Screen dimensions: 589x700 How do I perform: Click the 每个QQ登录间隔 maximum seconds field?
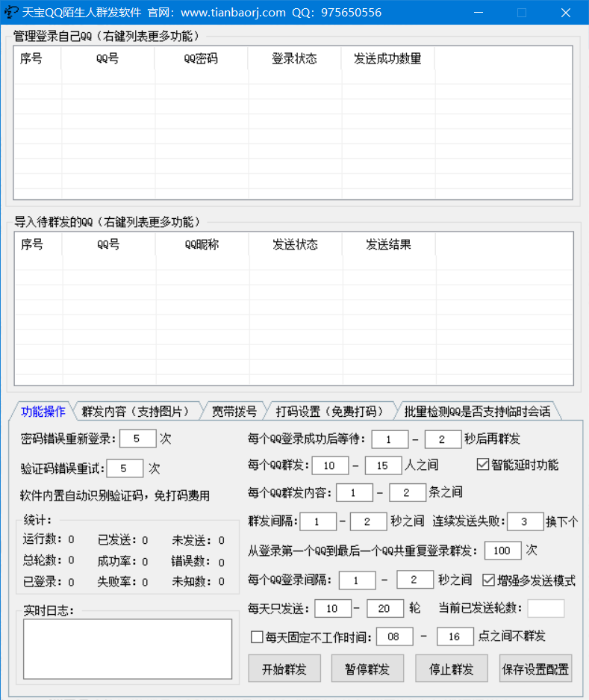pyautogui.click(x=415, y=580)
